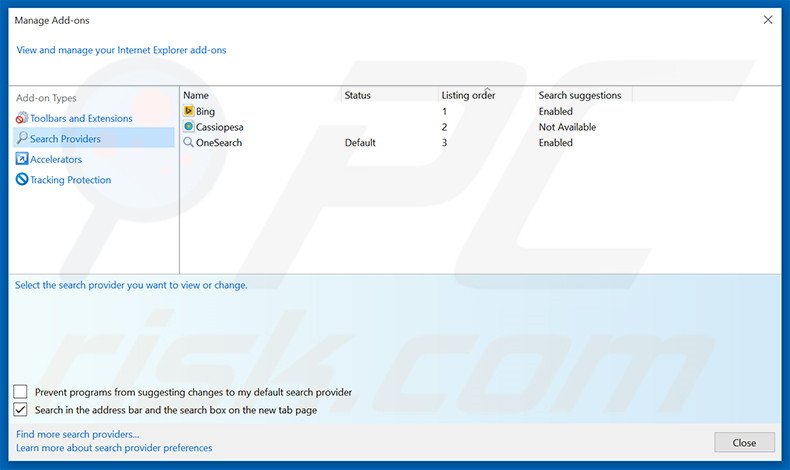Open Tracking Protection add-on type
Screen dimensions: 790x470
71,180
